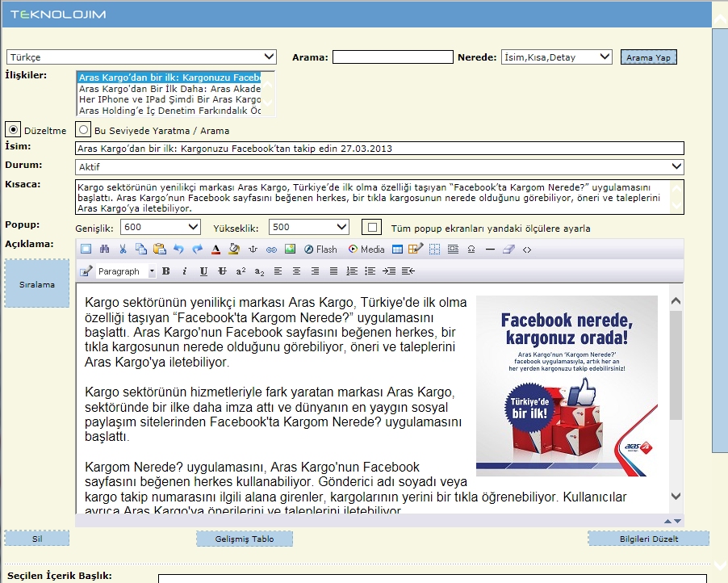
Task: Align text to the left
Action: point(278,271)
